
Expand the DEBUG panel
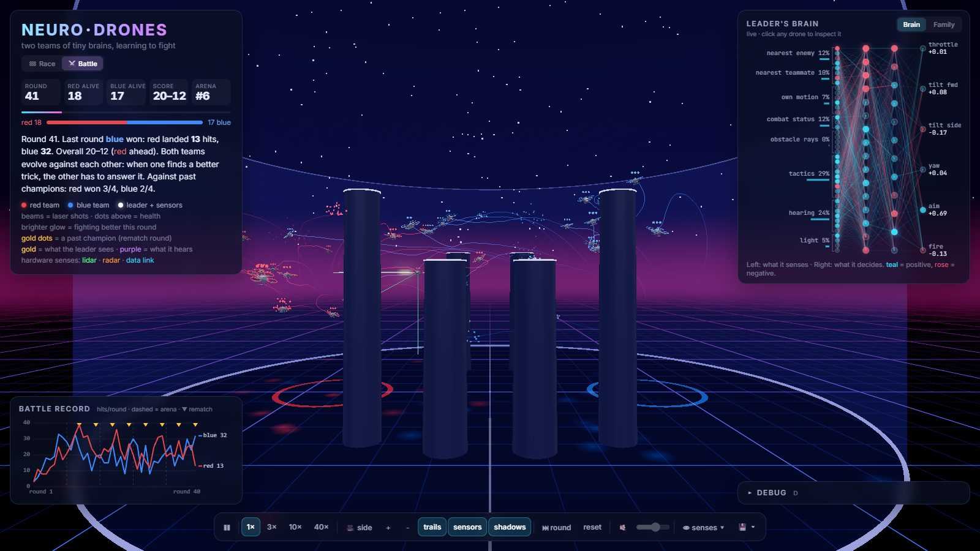point(853,493)
